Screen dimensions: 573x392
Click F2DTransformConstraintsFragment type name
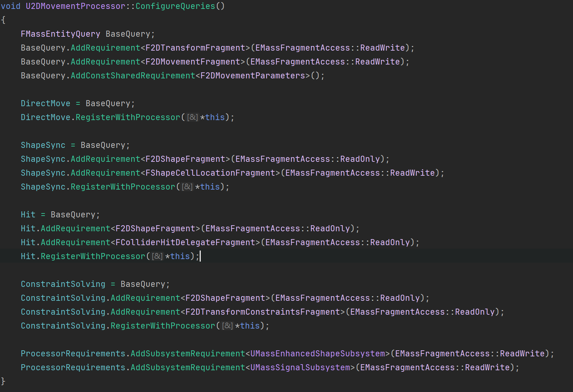[x=263, y=312]
